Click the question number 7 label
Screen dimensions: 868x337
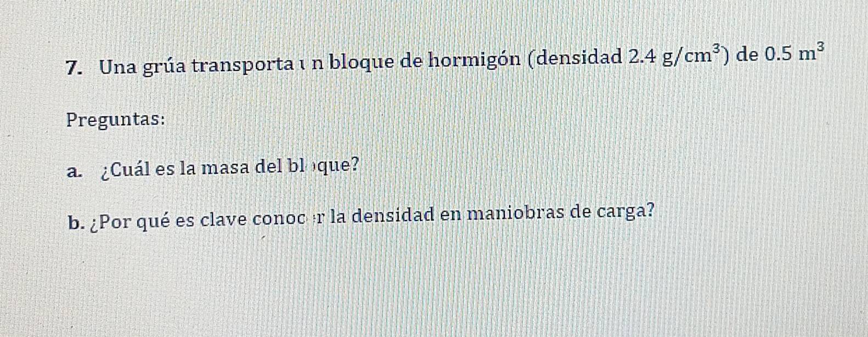(x=72, y=66)
